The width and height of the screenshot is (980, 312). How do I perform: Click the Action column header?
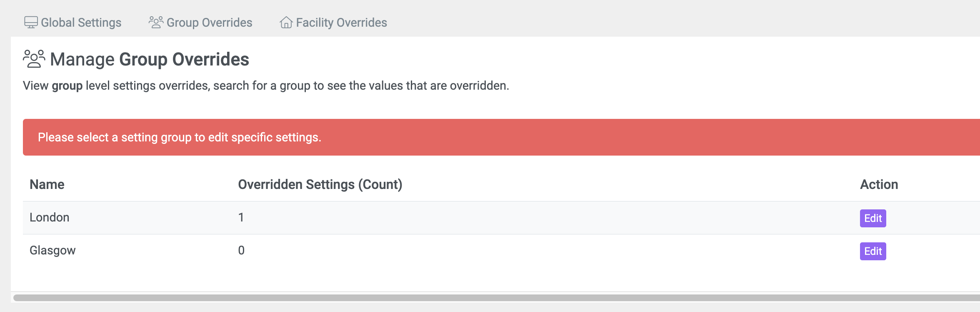pyautogui.click(x=879, y=184)
